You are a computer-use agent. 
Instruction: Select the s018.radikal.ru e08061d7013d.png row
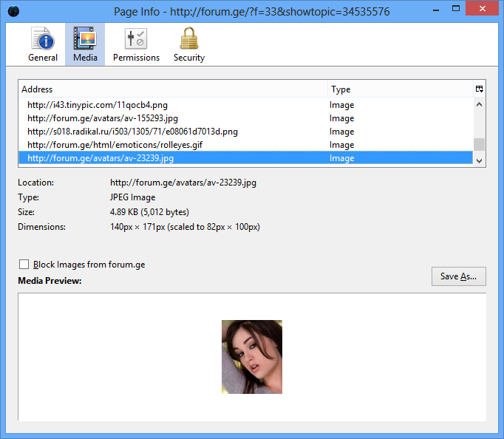246,132
